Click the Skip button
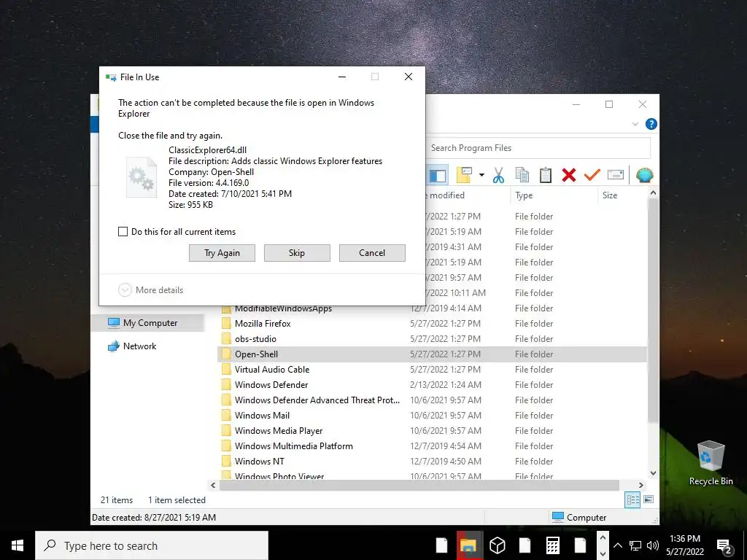The height and width of the screenshot is (560, 747). point(297,253)
